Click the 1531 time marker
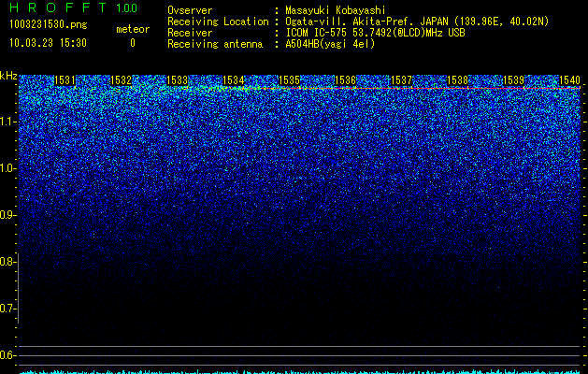This screenshot has width=588, height=374. 65,80
